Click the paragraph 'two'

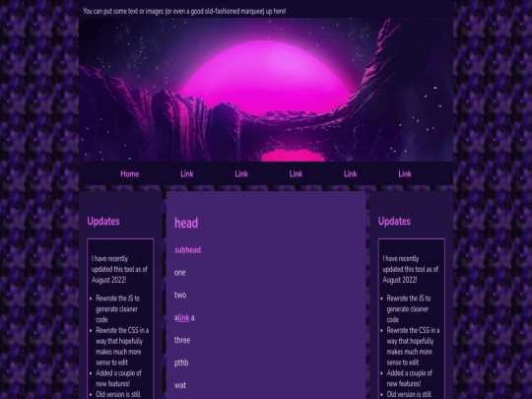pyautogui.click(x=180, y=295)
